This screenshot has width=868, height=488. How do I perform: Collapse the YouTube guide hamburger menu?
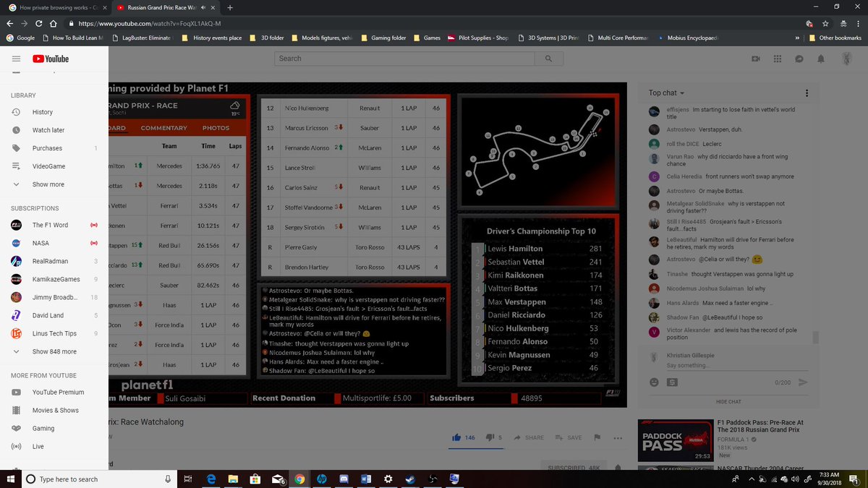point(16,59)
